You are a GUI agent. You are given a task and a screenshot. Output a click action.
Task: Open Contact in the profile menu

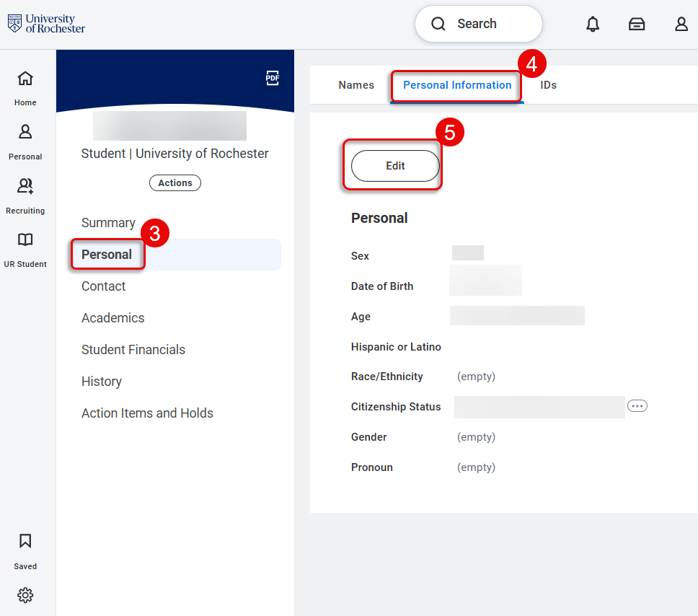click(103, 286)
